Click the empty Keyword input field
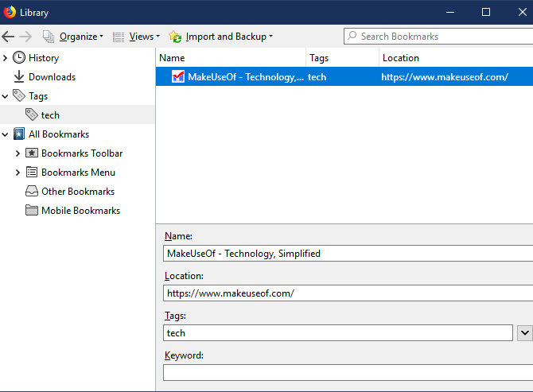This screenshot has width=533, height=392. click(x=348, y=373)
